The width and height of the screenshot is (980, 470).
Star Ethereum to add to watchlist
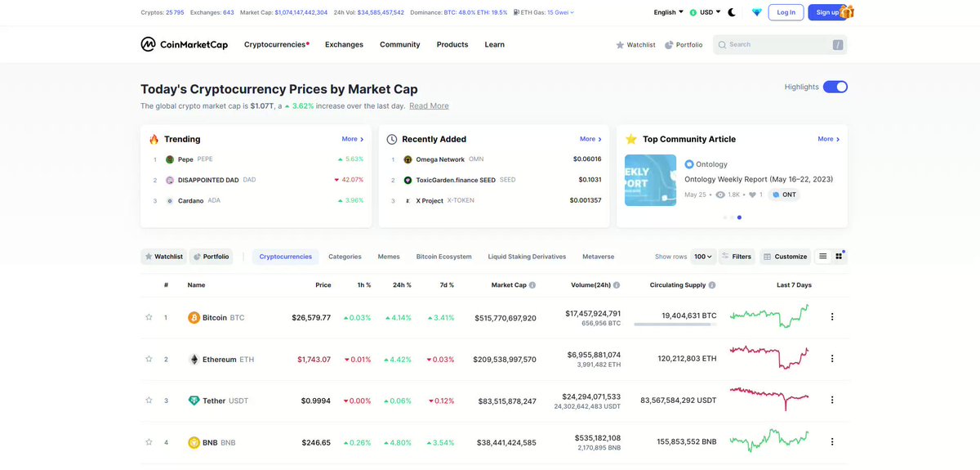pos(149,359)
